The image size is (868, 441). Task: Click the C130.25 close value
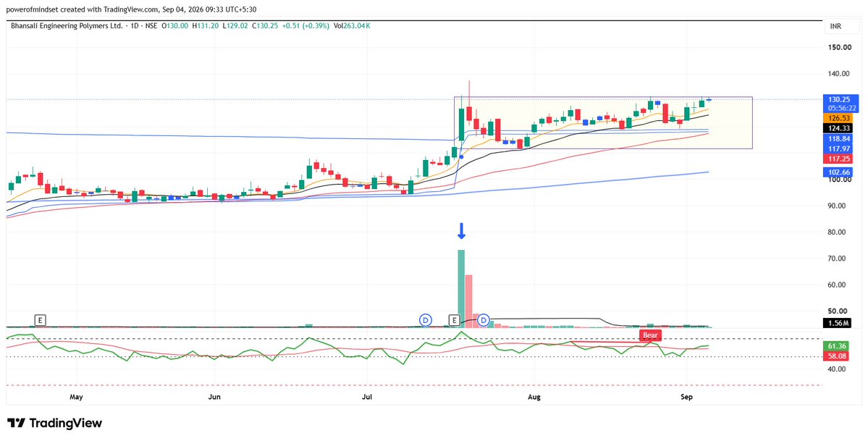[x=265, y=26]
